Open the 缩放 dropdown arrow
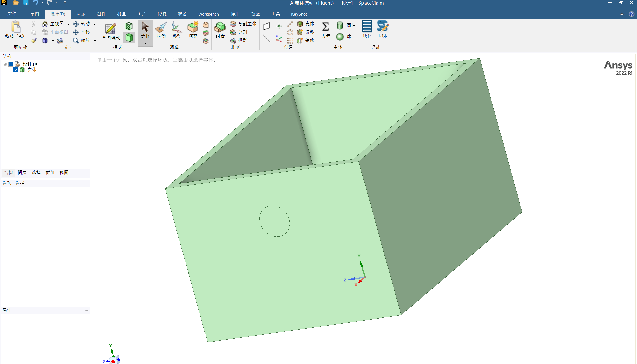The image size is (637, 364). click(x=95, y=41)
